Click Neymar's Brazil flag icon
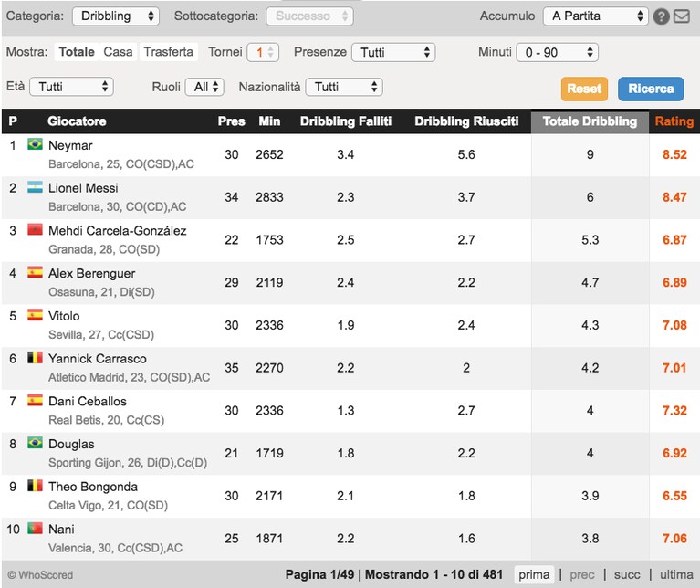Viewport: 700px width, 588px height. [x=35, y=144]
